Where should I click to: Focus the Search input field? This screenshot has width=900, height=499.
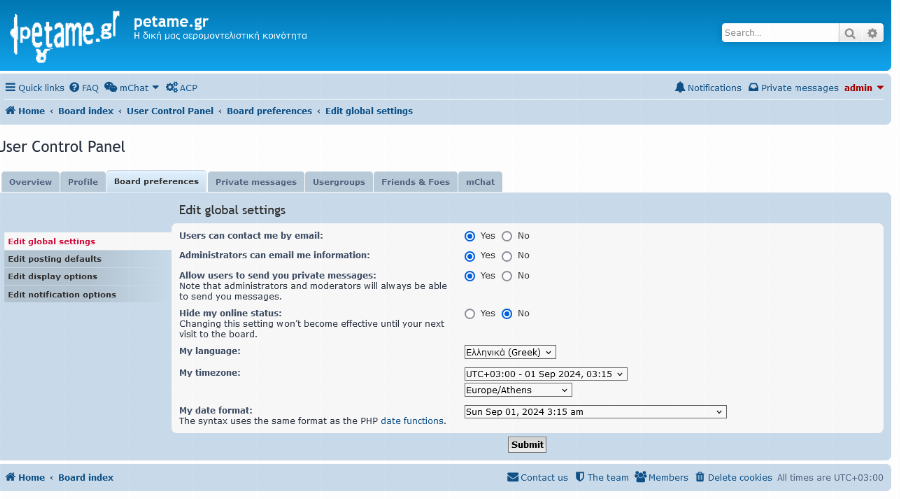point(780,33)
